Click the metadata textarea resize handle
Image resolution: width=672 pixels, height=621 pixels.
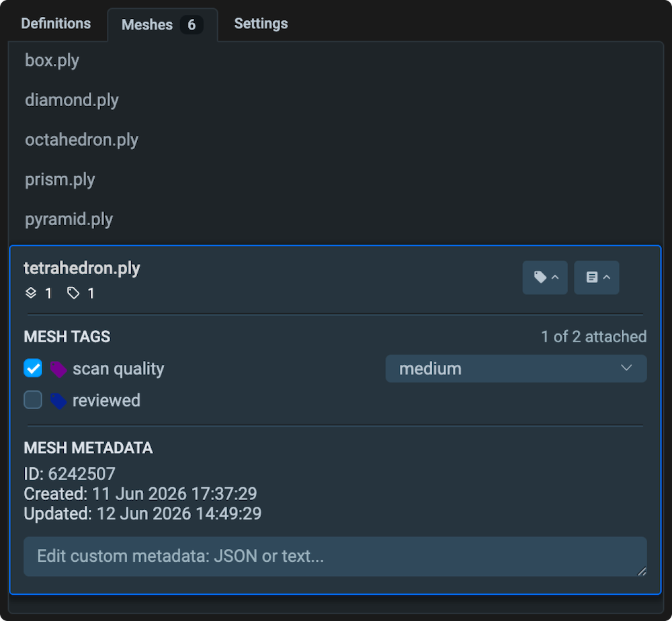[641, 571]
